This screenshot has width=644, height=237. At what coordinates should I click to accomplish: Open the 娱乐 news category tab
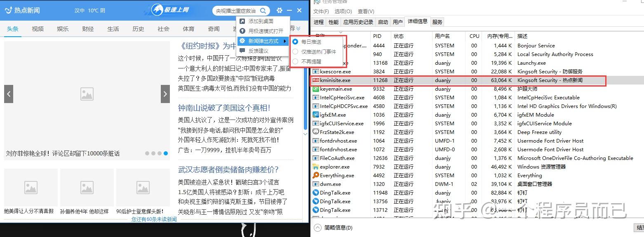(x=63, y=29)
